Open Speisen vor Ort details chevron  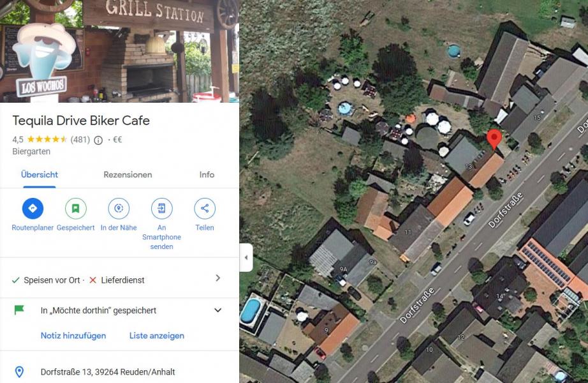click(218, 278)
